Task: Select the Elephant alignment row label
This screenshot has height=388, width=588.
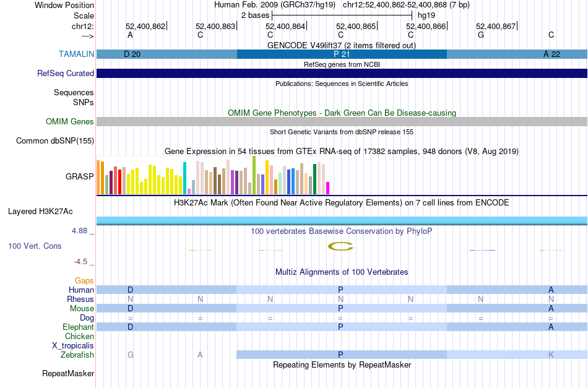Action: tap(78, 327)
